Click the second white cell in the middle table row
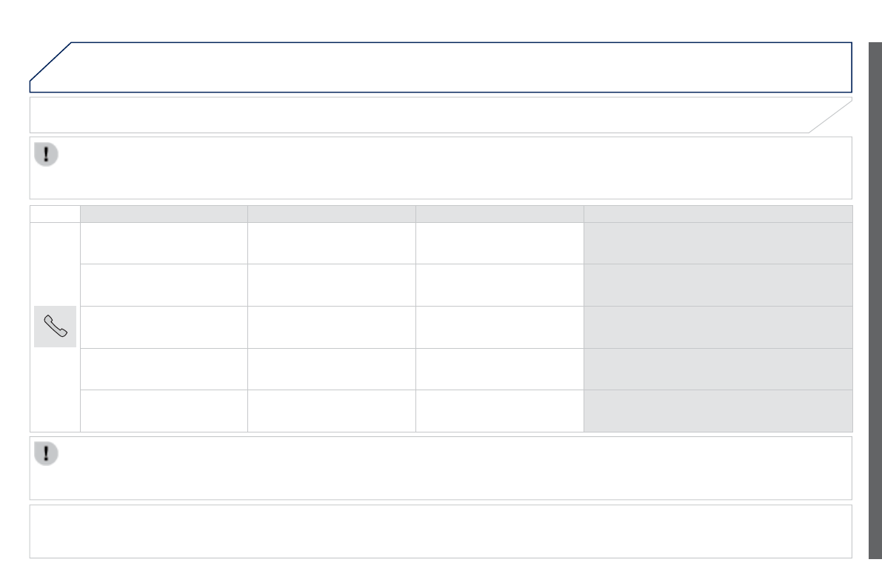The width and height of the screenshot is (882, 588). (331, 327)
